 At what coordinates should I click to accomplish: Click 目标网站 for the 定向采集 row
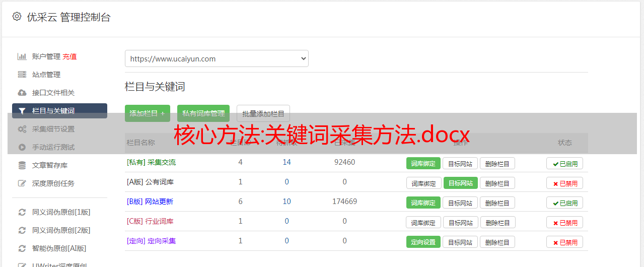460,242
